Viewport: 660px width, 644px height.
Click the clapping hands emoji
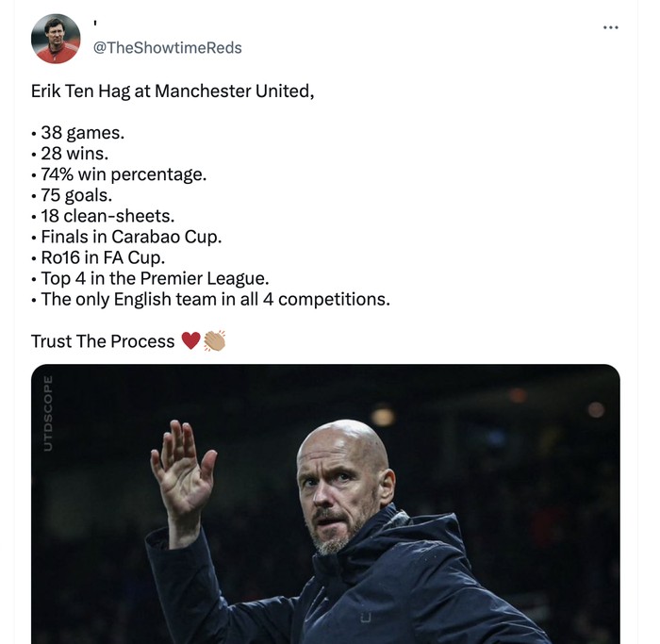point(214,341)
